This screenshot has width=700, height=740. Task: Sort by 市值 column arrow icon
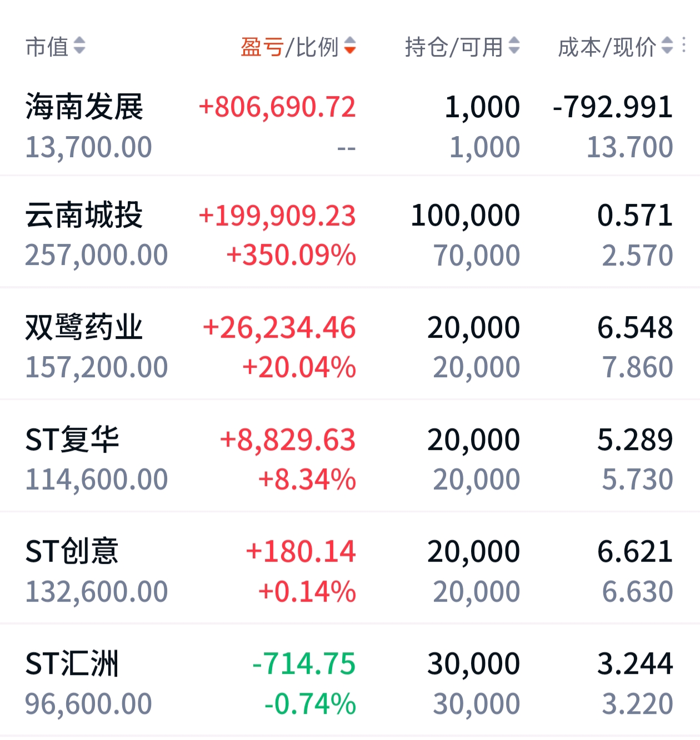pyautogui.click(x=79, y=46)
